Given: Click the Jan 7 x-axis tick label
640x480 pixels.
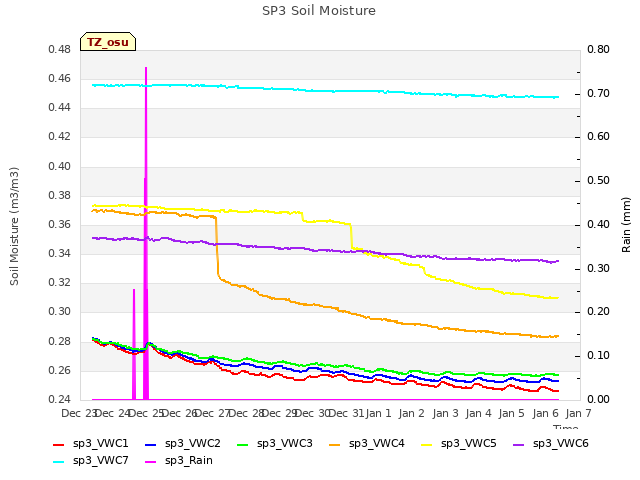Looking at the screenshot, I should pyautogui.click(x=578, y=413).
